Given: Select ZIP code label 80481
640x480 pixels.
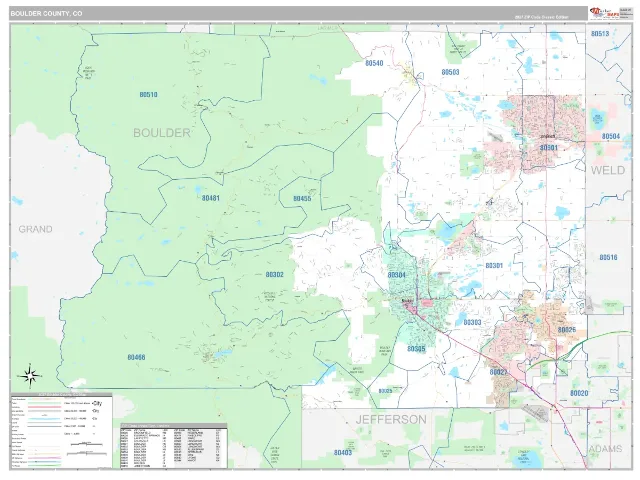Looking at the screenshot, I should (x=211, y=198).
